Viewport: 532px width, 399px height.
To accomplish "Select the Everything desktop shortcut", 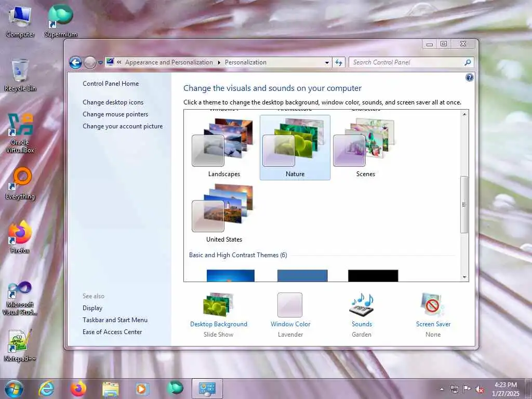I will pos(20,183).
